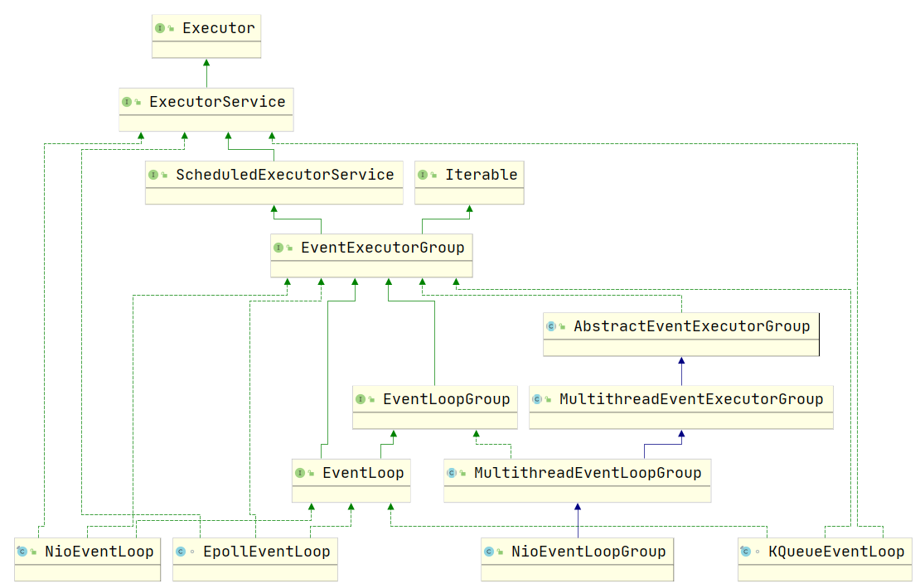Select the Executor node title
This screenshot has height=588, width=915.
click(x=218, y=28)
